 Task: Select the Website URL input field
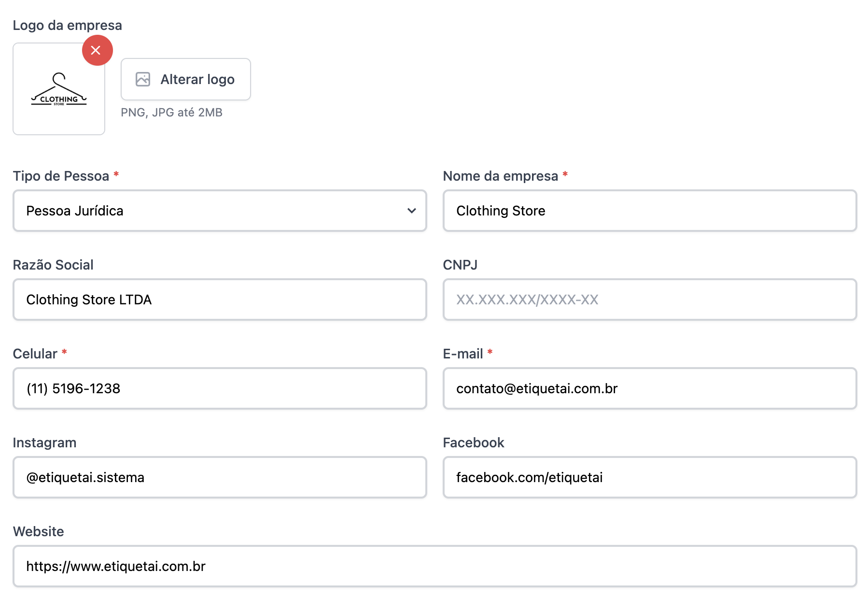(434, 566)
